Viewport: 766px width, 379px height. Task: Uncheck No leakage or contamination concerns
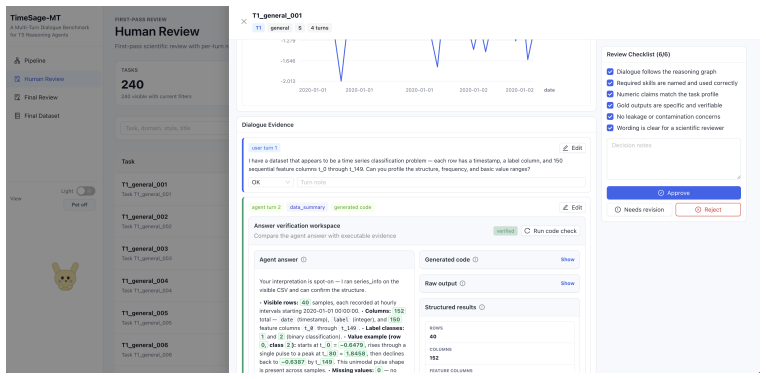[x=610, y=117]
